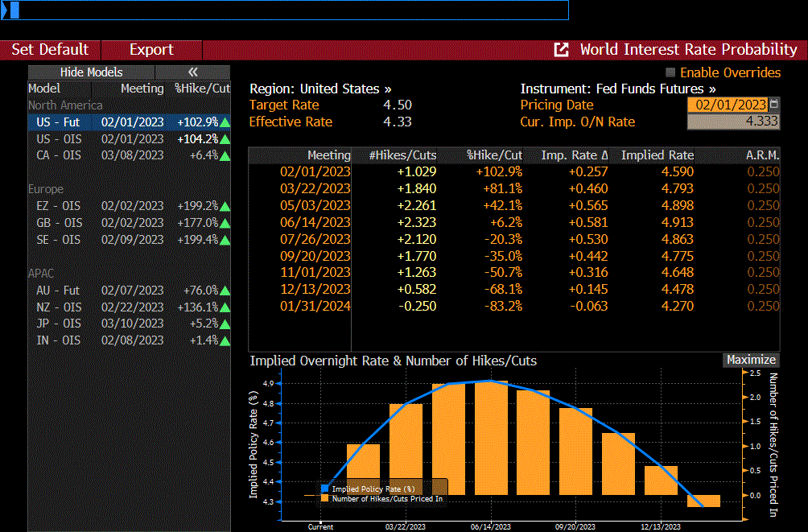Select AU - Fut model row
The width and height of the screenshot is (808, 532).
[129, 291]
